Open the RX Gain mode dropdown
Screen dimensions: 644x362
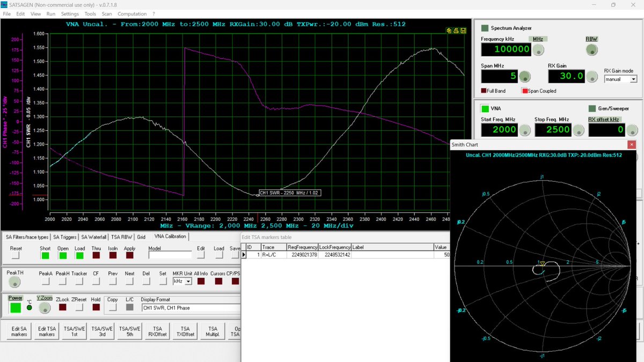(633, 79)
